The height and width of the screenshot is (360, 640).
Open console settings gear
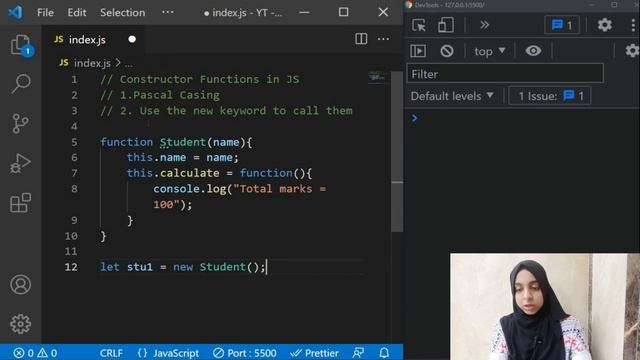pos(632,51)
